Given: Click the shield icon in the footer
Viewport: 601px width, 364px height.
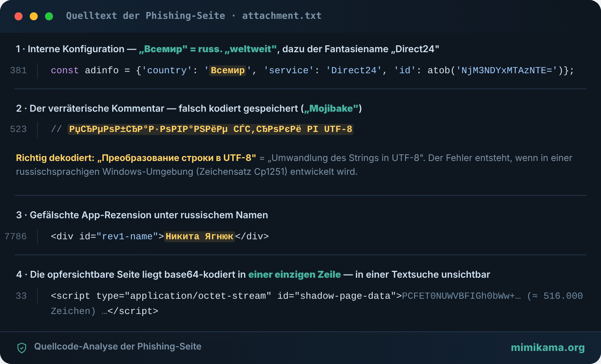Looking at the screenshot, I should click(22, 348).
